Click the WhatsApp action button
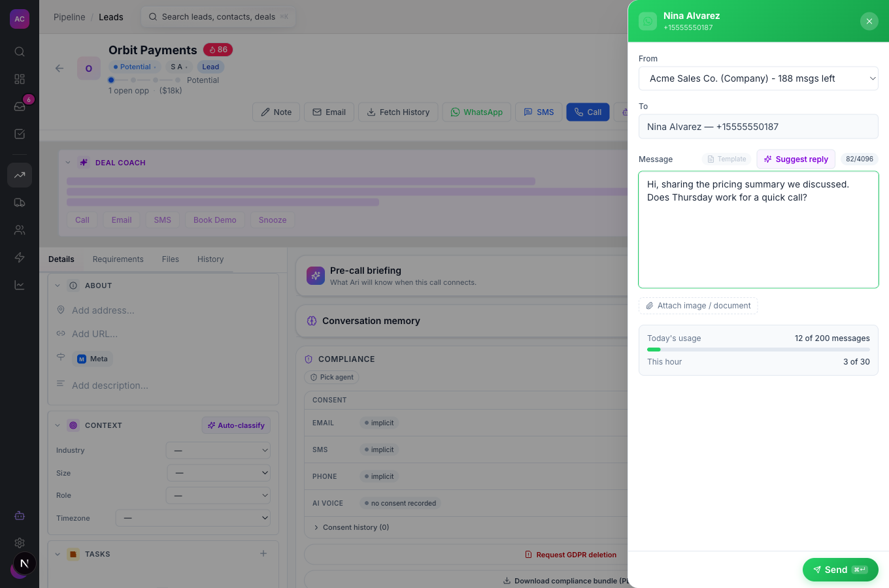This screenshot has height=588, width=889. 477,112
